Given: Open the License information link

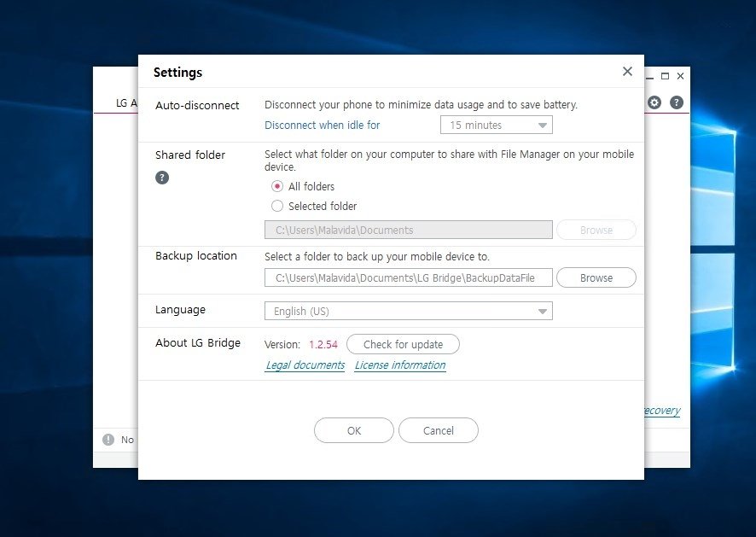Looking at the screenshot, I should [400, 365].
